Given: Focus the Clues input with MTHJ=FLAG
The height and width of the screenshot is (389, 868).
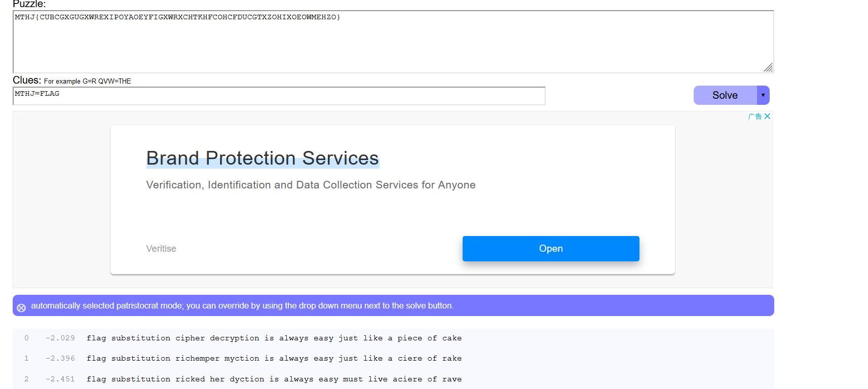Looking at the screenshot, I should tap(279, 96).
